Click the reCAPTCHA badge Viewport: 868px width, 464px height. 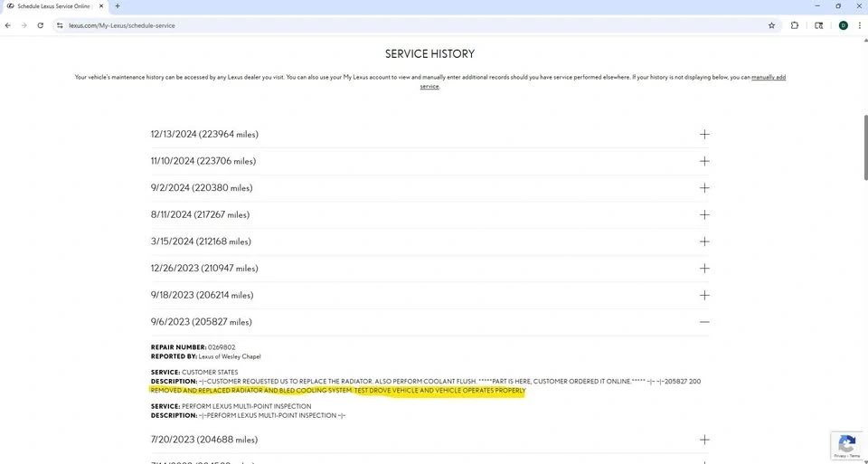coord(847,446)
